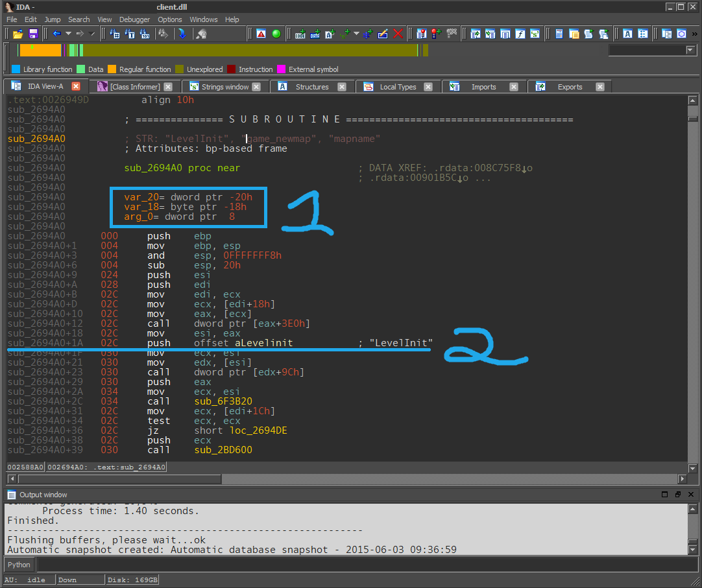Open the Debugger menu
Screen dimensions: 702x588
pyautogui.click(x=134, y=19)
